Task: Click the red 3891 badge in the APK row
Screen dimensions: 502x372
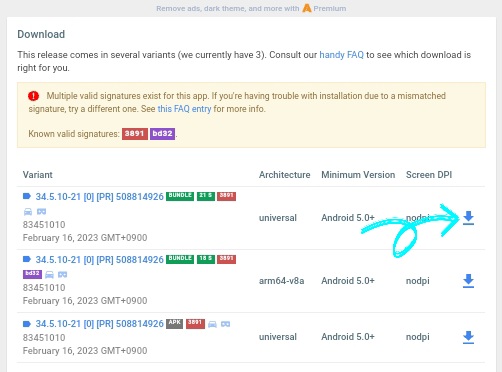Action: point(195,323)
